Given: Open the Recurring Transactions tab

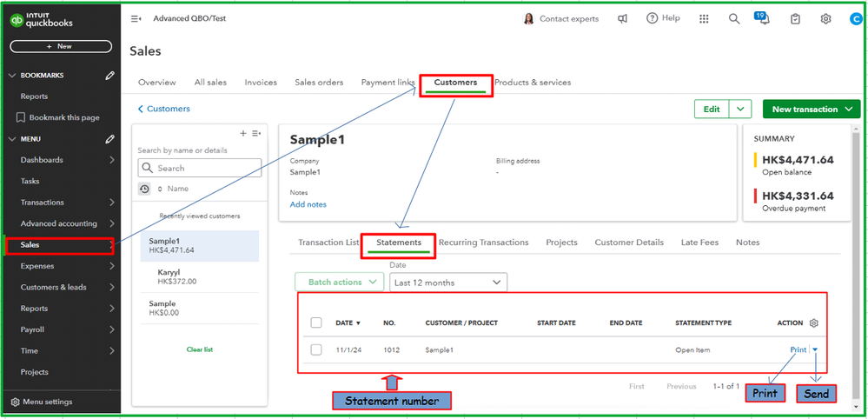Looking at the screenshot, I should (483, 243).
